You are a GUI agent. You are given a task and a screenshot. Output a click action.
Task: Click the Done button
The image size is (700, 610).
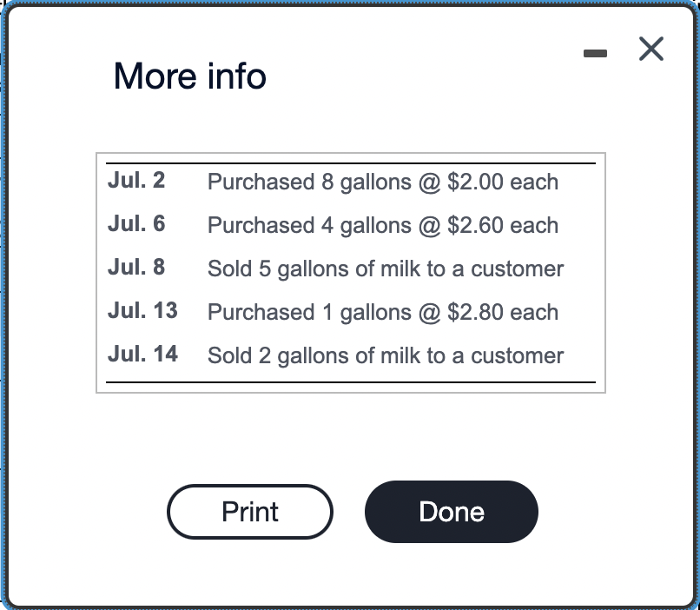click(x=451, y=512)
